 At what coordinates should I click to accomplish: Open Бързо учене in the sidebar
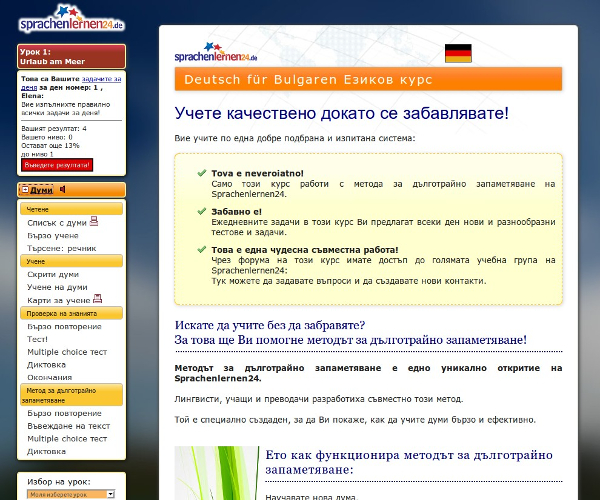[53, 234]
